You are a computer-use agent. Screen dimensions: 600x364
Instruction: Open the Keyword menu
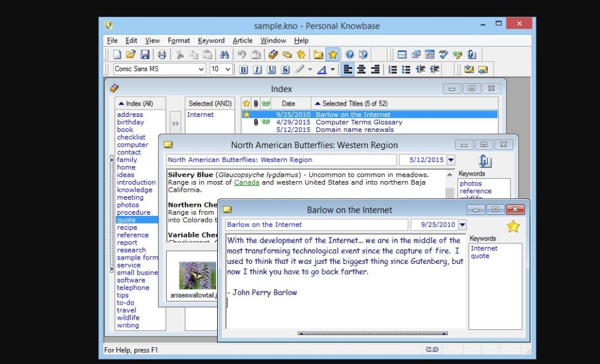coord(211,41)
